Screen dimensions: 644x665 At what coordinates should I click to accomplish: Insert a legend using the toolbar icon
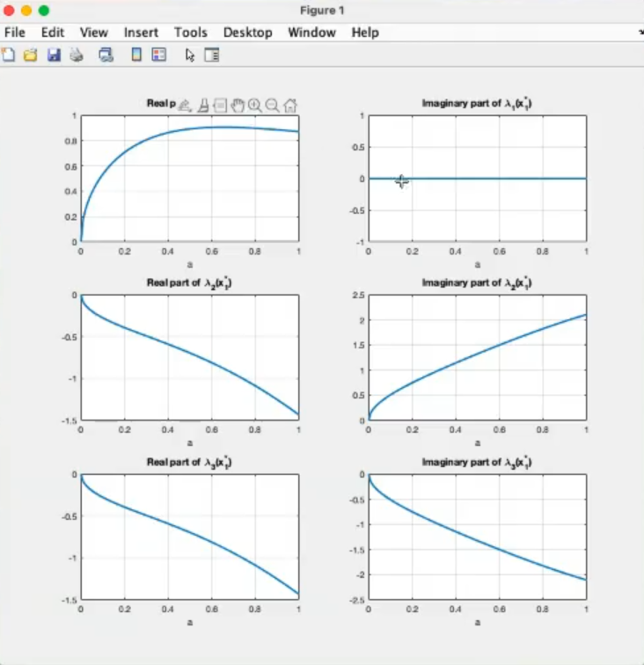coord(158,55)
